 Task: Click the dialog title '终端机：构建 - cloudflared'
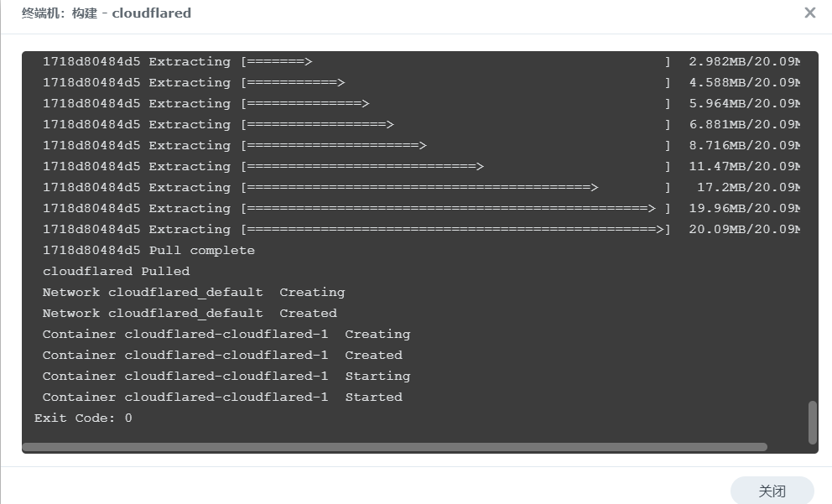pos(107,13)
